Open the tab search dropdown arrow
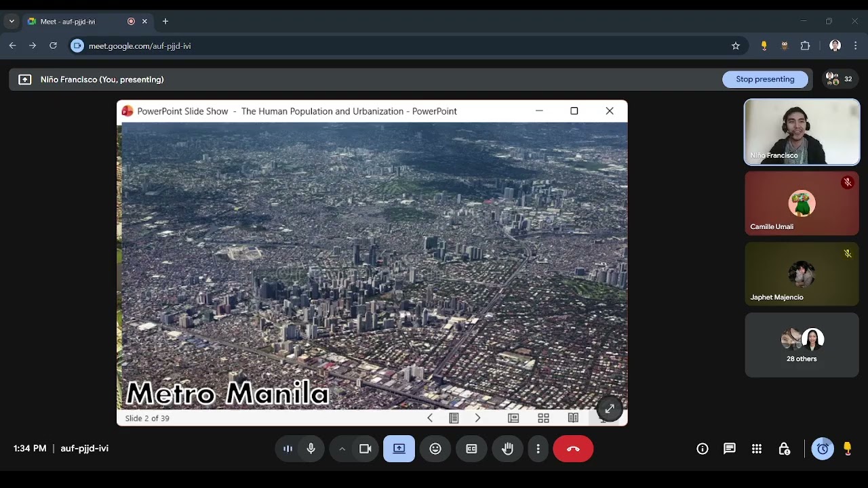The image size is (868, 488). (x=12, y=21)
